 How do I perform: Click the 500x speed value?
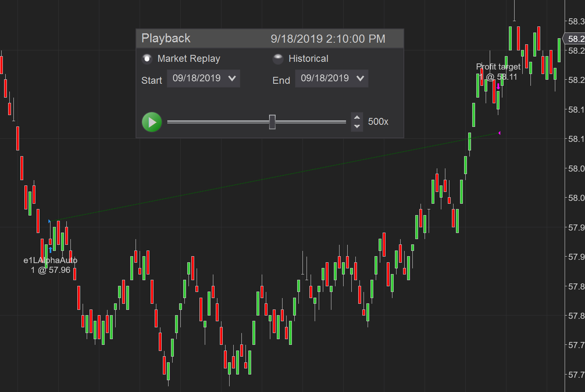378,122
